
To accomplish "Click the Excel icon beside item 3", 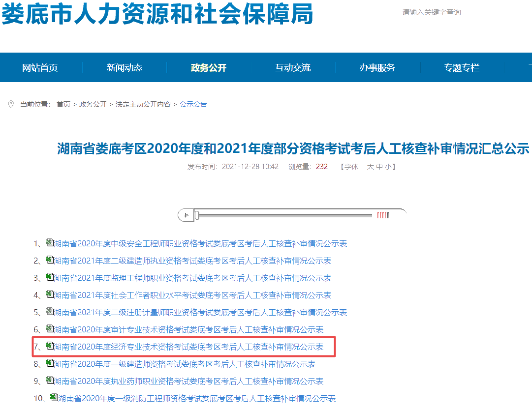I will 49,277.
